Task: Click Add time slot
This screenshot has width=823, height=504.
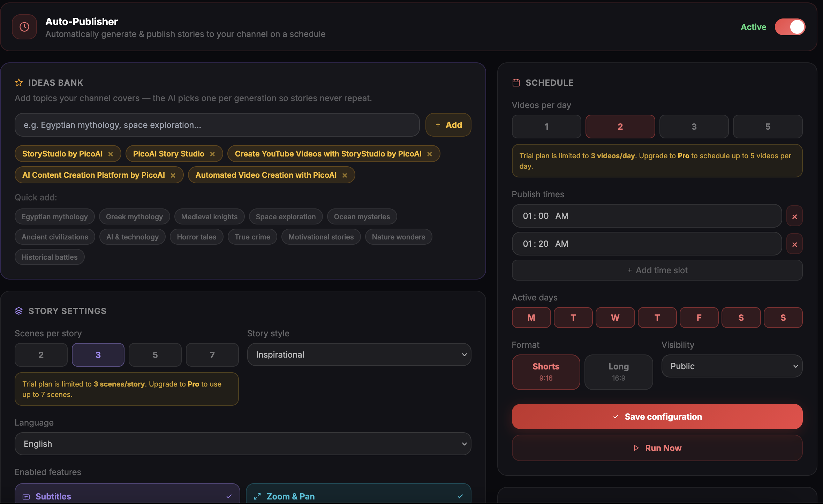Action: [657, 270]
